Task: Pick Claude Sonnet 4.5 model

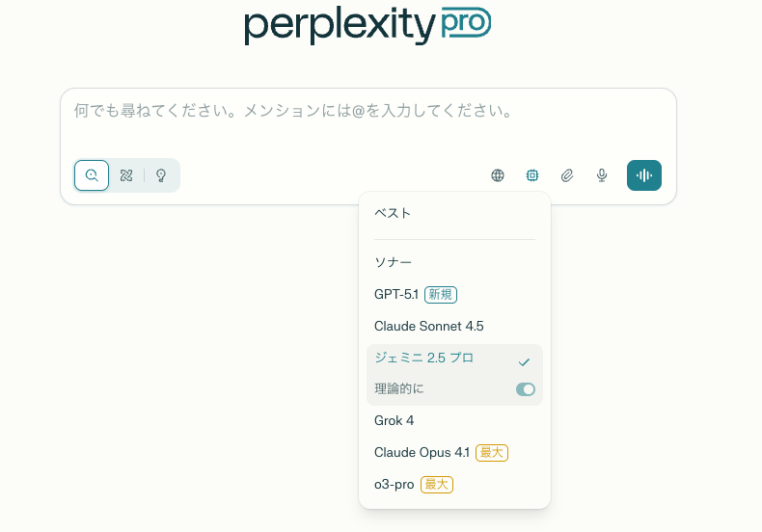Action: pos(428,326)
